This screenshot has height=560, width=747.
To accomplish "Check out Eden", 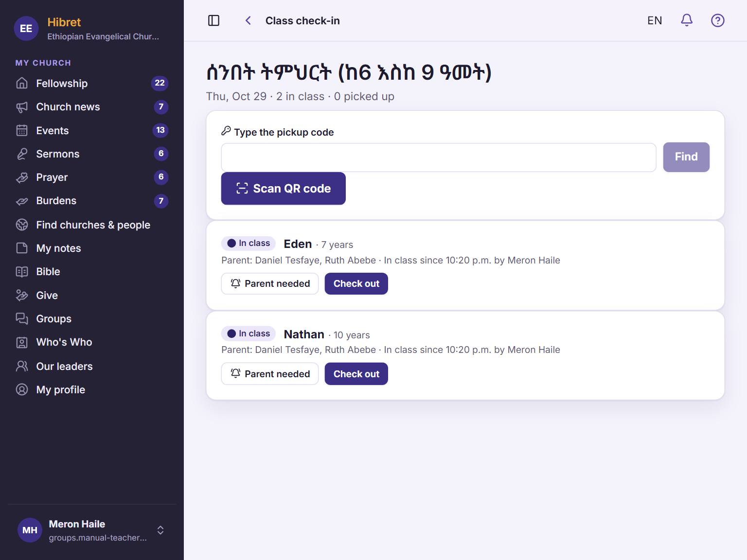I will (x=356, y=283).
